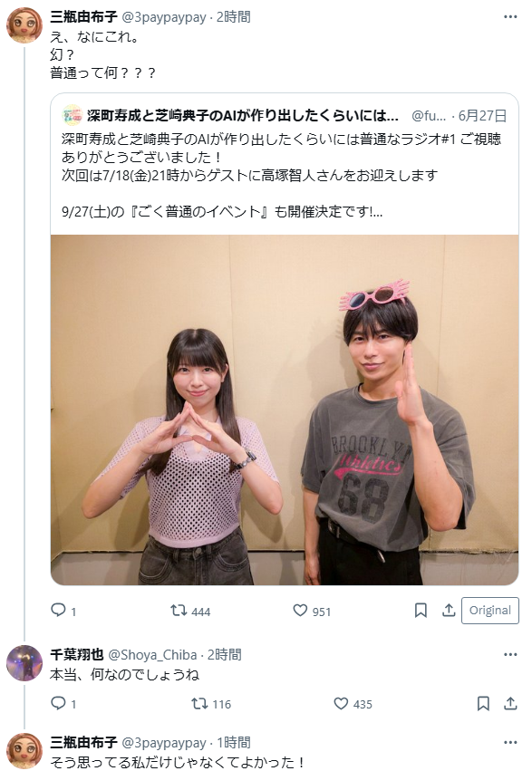Open more options on the bottom tweet
Image resolution: width=532 pixels, height=771 pixels.
(x=510, y=742)
